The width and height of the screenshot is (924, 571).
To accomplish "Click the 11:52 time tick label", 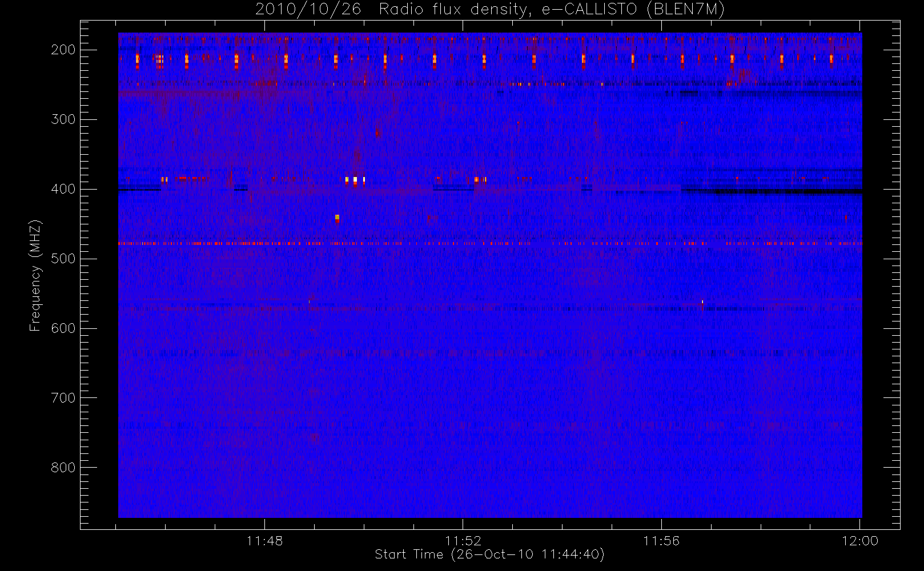I will 463,541.
